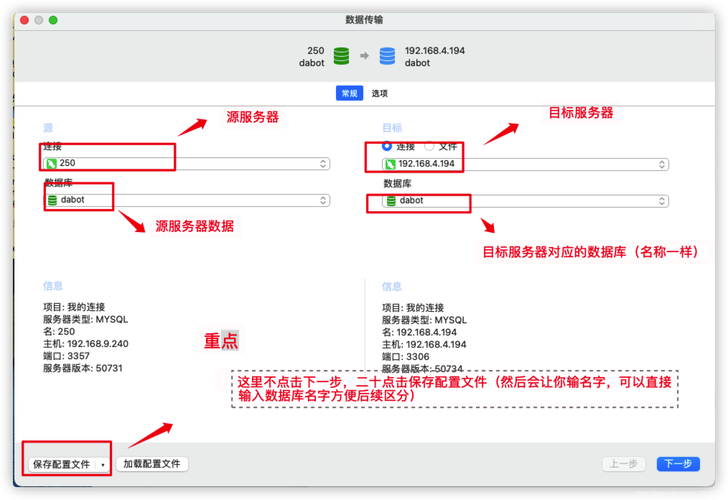Screen dimensions: 728x500
Task: Click the source host text 192.168.9.240
Action: (98, 344)
